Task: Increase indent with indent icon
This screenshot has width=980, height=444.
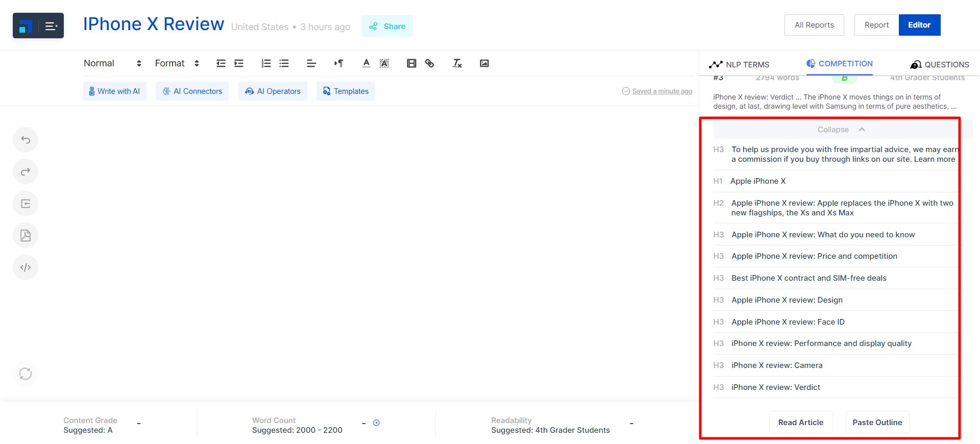Action: coord(239,63)
